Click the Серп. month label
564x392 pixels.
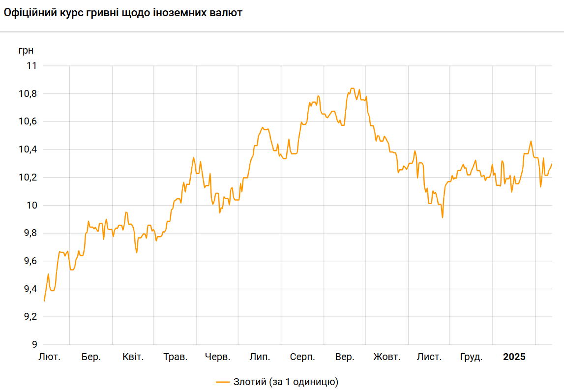pos(302,357)
